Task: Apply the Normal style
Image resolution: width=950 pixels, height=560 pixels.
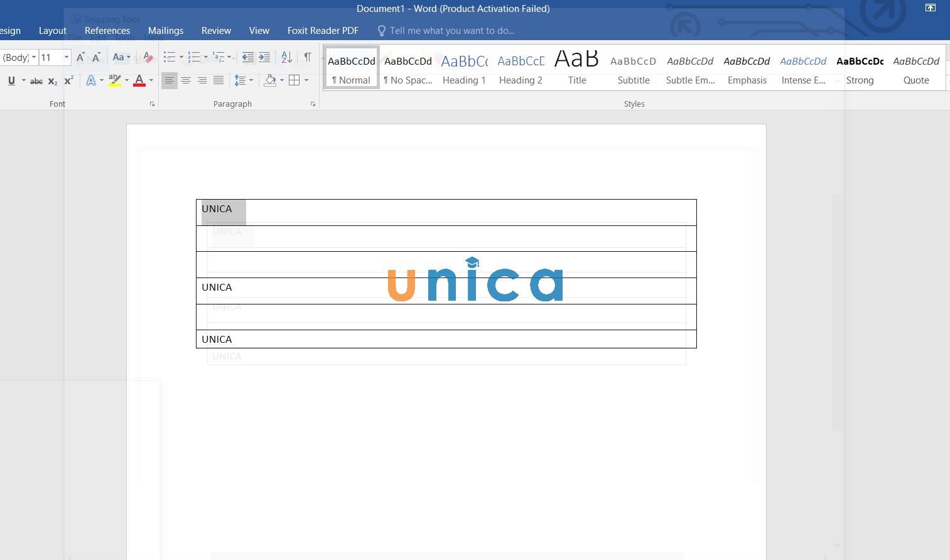Action: pos(352,68)
